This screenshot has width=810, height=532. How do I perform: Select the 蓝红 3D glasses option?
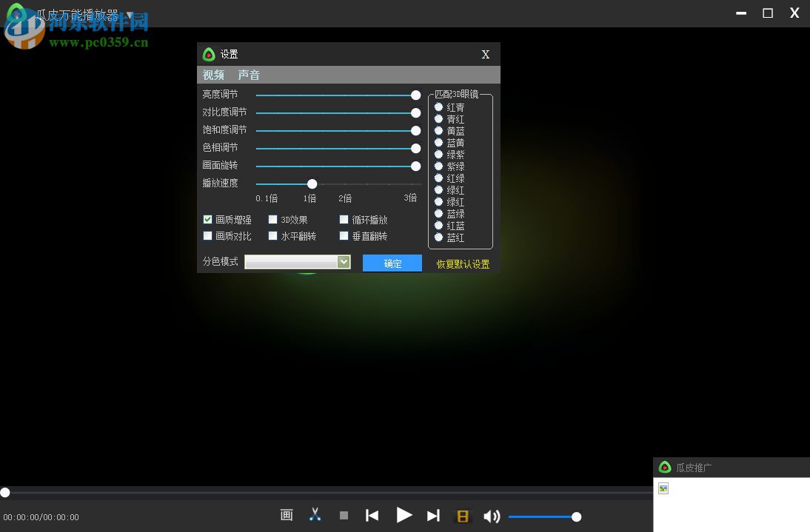(x=438, y=238)
